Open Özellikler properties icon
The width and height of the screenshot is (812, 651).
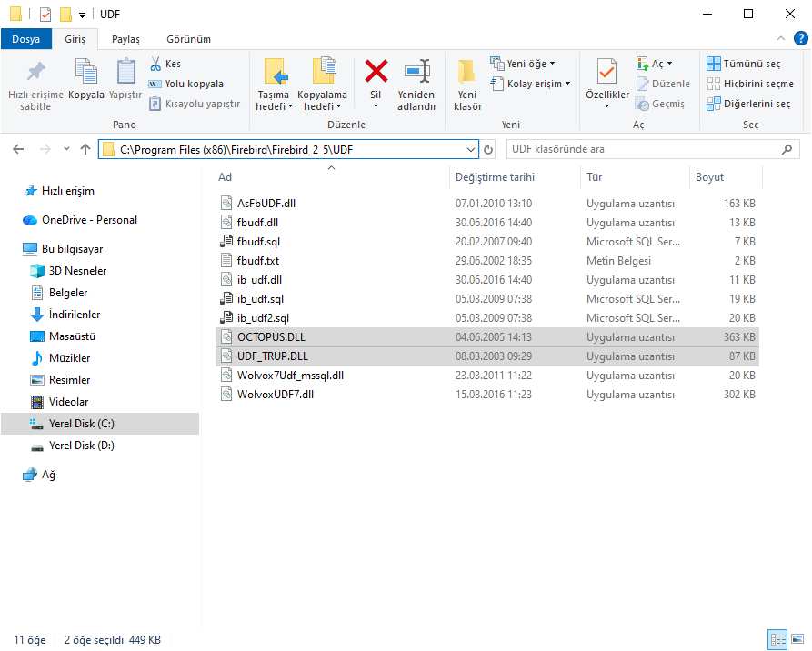click(x=606, y=72)
